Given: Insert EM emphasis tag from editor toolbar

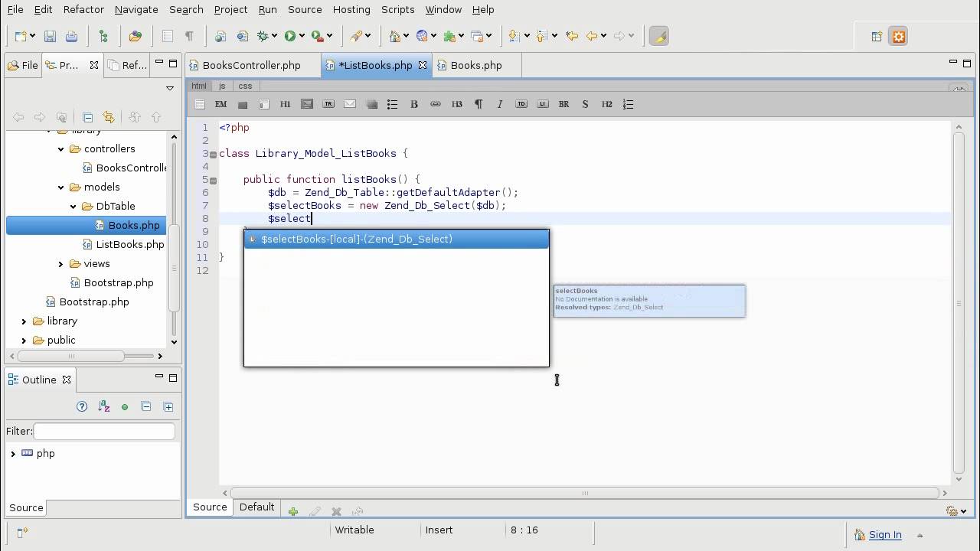Looking at the screenshot, I should tap(221, 104).
